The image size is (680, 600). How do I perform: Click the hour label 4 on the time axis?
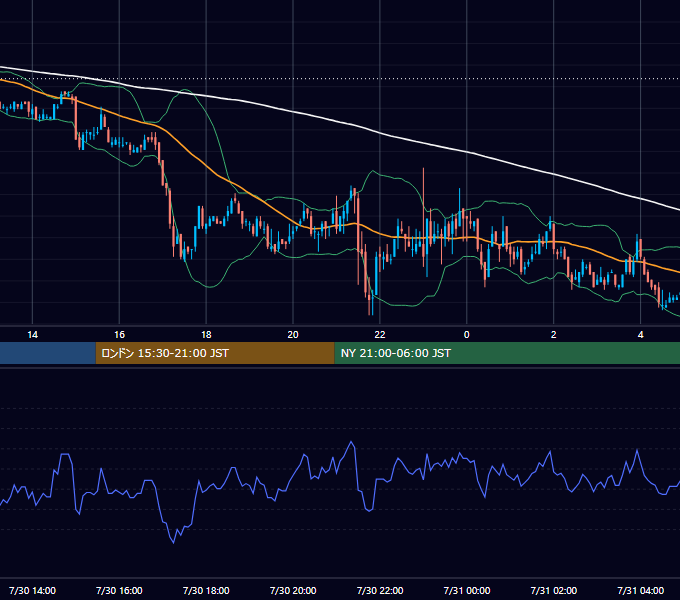click(641, 335)
